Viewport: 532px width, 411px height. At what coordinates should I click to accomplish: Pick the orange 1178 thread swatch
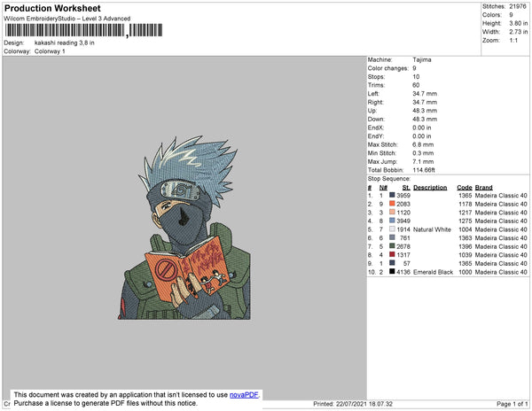[392, 204]
